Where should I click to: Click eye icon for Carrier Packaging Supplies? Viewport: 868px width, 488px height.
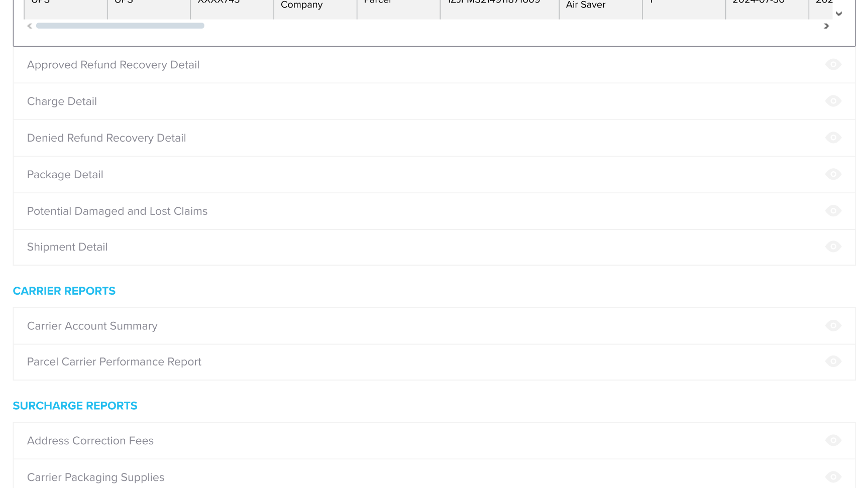[x=833, y=477]
